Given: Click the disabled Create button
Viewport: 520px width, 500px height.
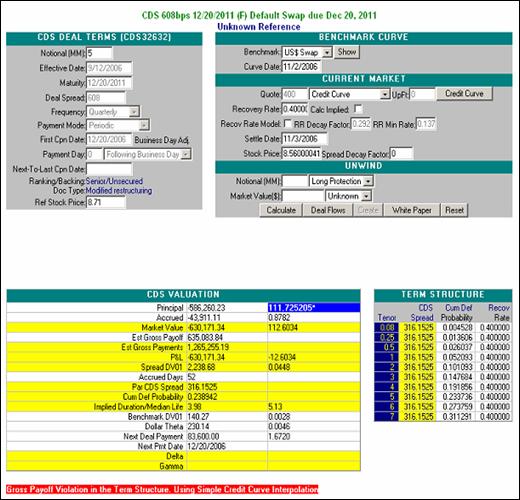Looking at the screenshot, I should [368, 210].
